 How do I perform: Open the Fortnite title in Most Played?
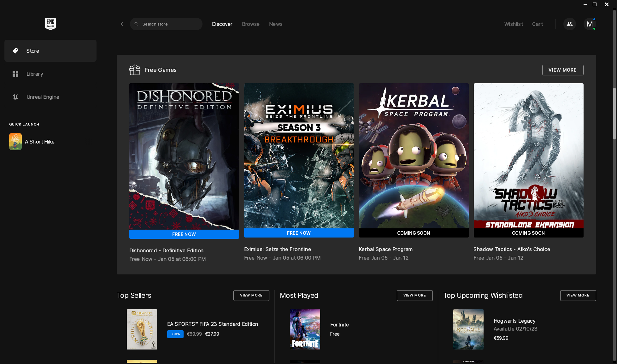pyautogui.click(x=339, y=325)
